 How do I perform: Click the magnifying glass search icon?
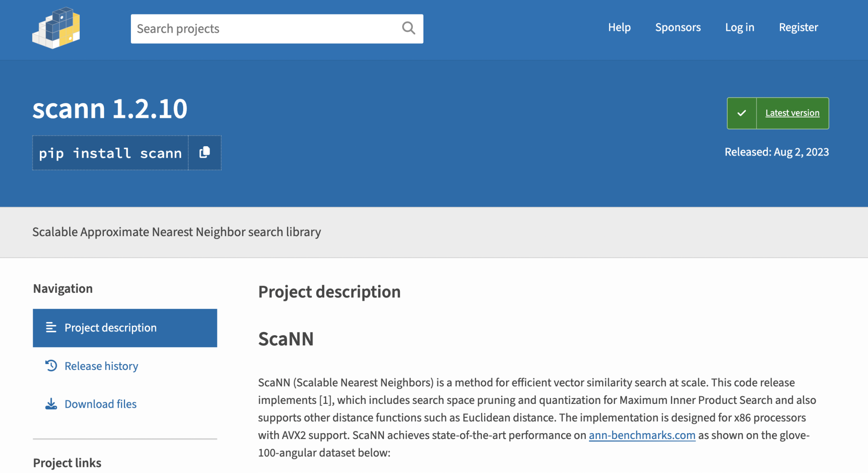(x=408, y=28)
